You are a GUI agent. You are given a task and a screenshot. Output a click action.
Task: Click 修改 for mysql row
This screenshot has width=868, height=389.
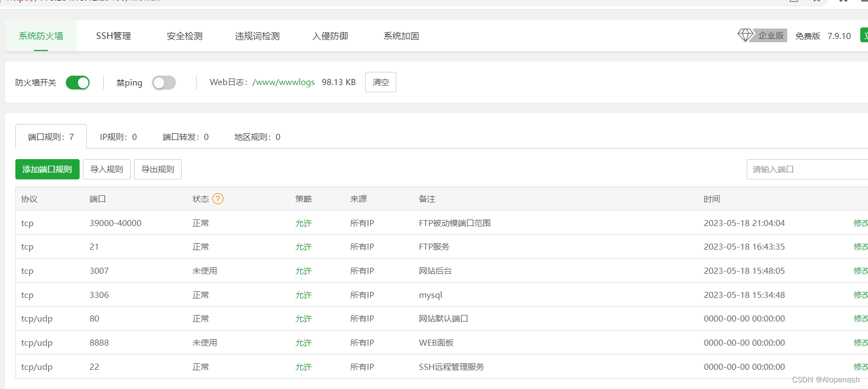(860, 295)
